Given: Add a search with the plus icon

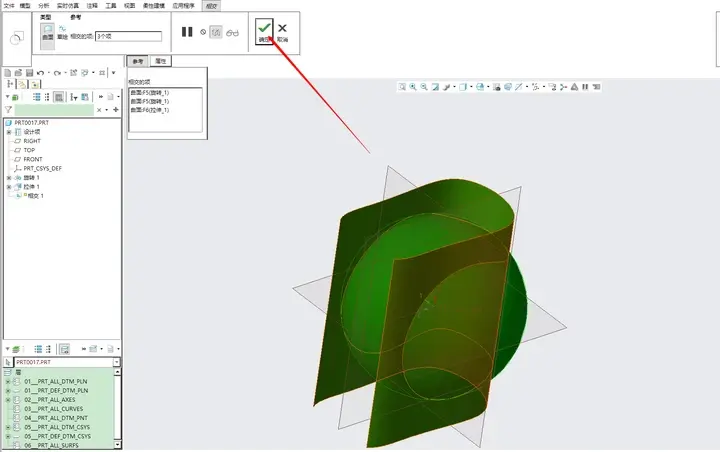Looking at the screenshot, I should [x=116, y=109].
